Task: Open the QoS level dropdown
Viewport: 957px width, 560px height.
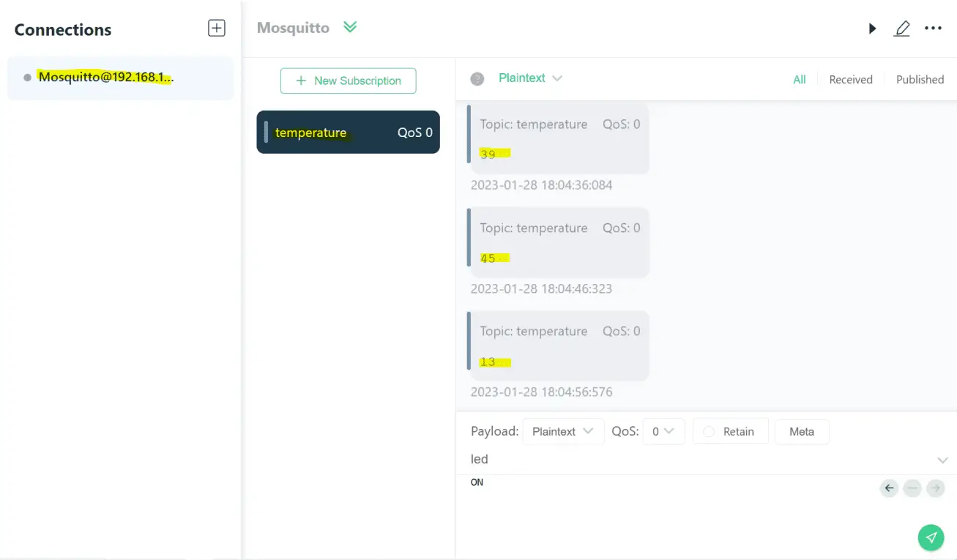Action: tap(663, 431)
